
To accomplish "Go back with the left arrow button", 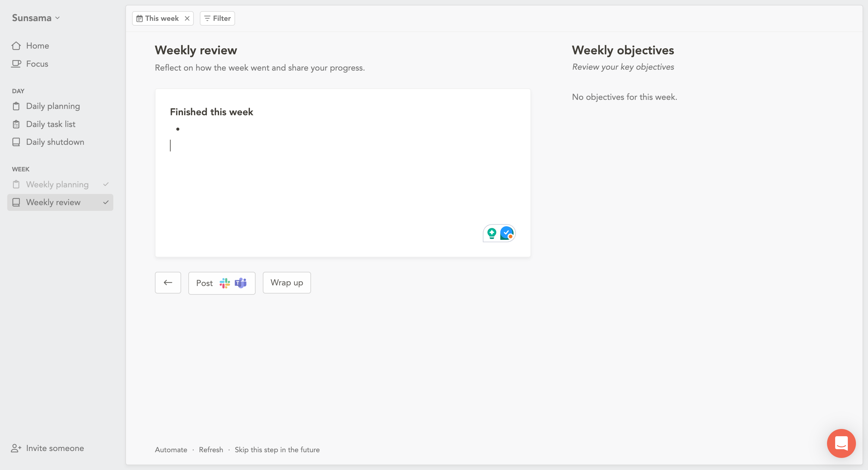I will pos(168,283).
